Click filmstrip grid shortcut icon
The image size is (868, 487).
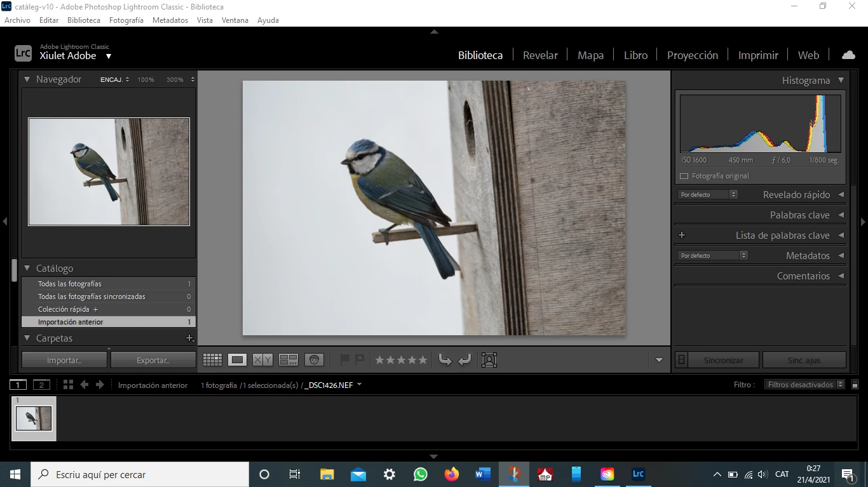[68, 385]
